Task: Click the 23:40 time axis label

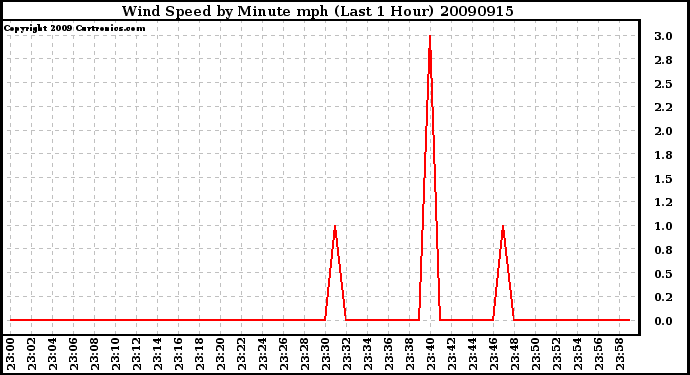Action: pyautogui.click(x=430, y=354)
